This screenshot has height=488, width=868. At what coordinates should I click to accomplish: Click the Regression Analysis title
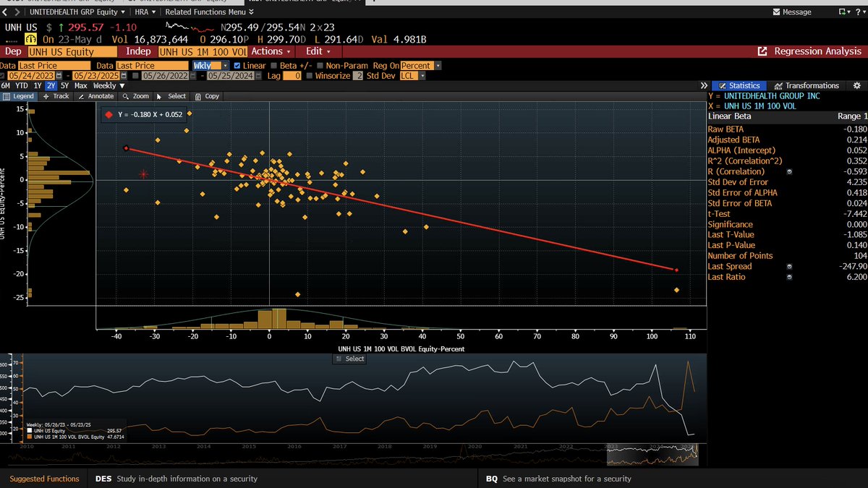coord(818,51)
